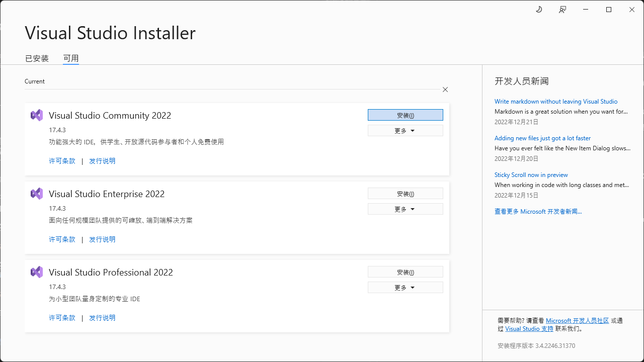Screen dimensions: 644x362
Task: Click the 2022年12月15日 news date
Action: (516, 196)
